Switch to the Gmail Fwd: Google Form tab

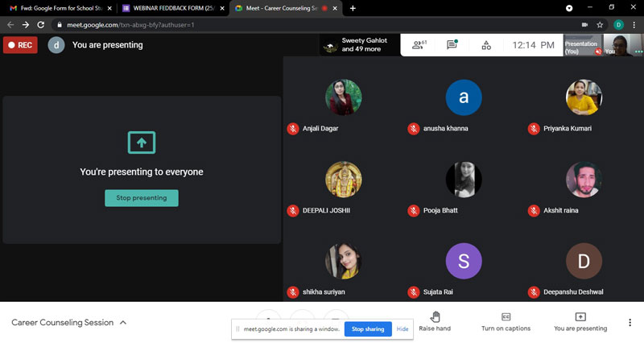pyautogui.click(x=56, y=8)
